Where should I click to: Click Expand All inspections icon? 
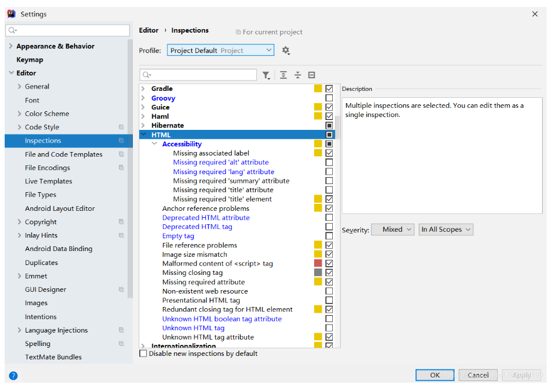click(x=283, y=75)
